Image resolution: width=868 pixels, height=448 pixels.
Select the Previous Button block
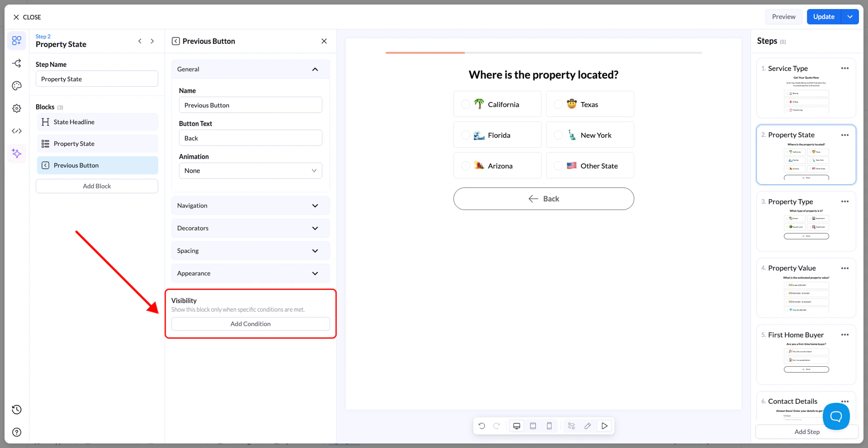click(x=97, y=165)
